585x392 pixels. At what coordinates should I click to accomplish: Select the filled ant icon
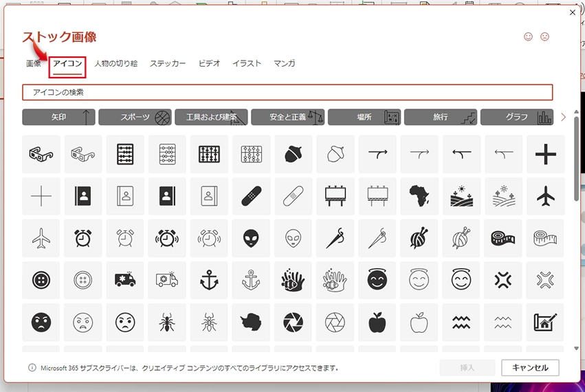point(167,322)
